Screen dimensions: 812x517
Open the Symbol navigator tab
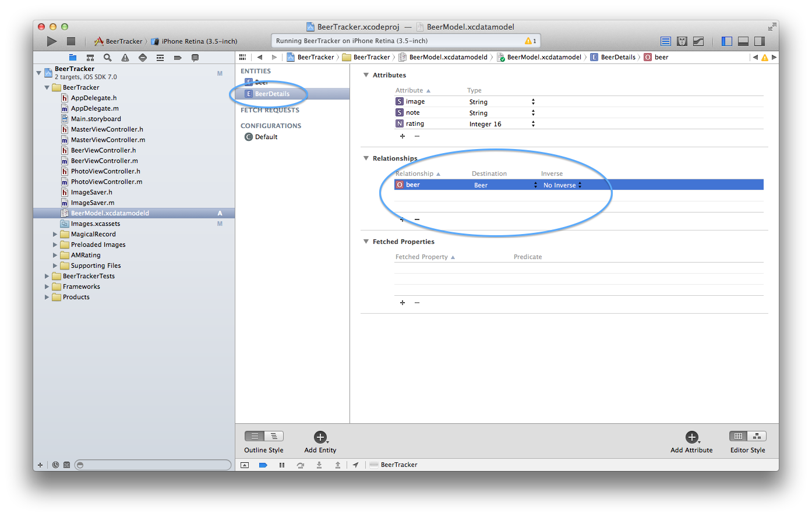pos(90,58)
